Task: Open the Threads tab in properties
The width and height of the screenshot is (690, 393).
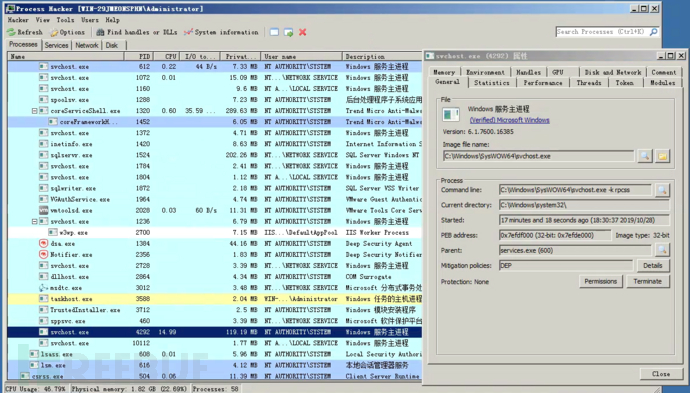Action: point(589,83)
